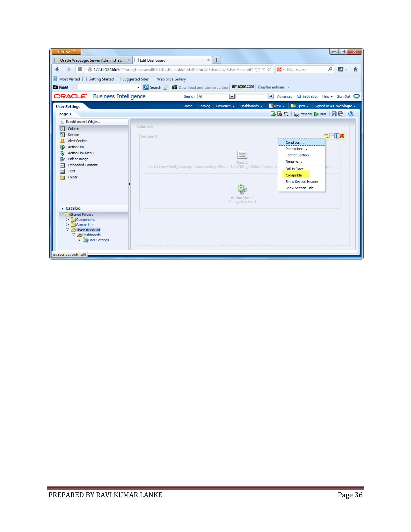Image resolution: width=411 pixels, height=532 pixels.
Task: Select the page 1 dashboard tab
Action: 65,114
